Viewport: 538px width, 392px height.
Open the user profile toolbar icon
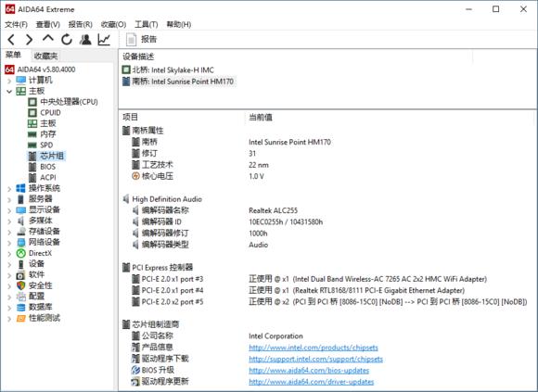85,40
